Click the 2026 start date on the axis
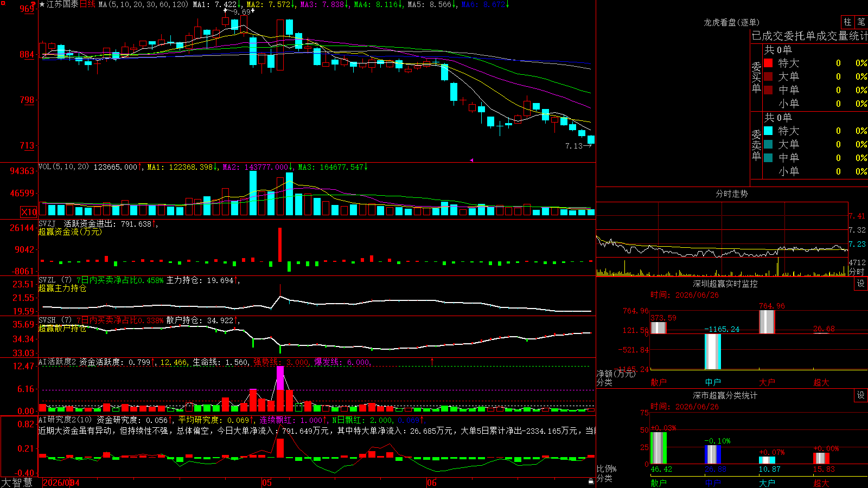This screenshot has height=488, width=868. [x=61, y=483]
